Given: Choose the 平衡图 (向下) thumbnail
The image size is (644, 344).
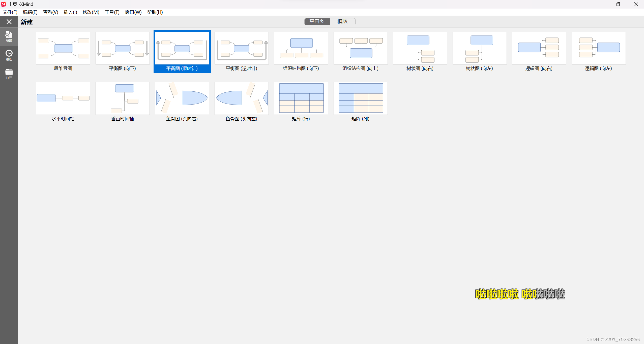Looking at the screenshot, I should click(123, 48).
